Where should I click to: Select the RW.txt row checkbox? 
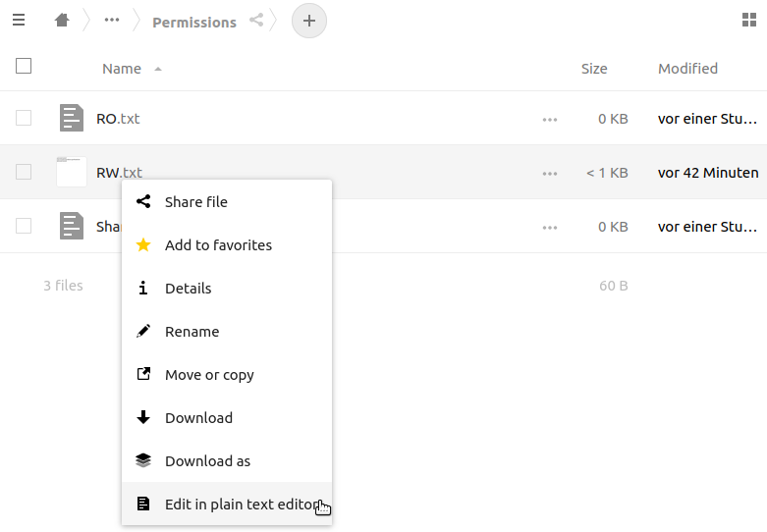24,172
